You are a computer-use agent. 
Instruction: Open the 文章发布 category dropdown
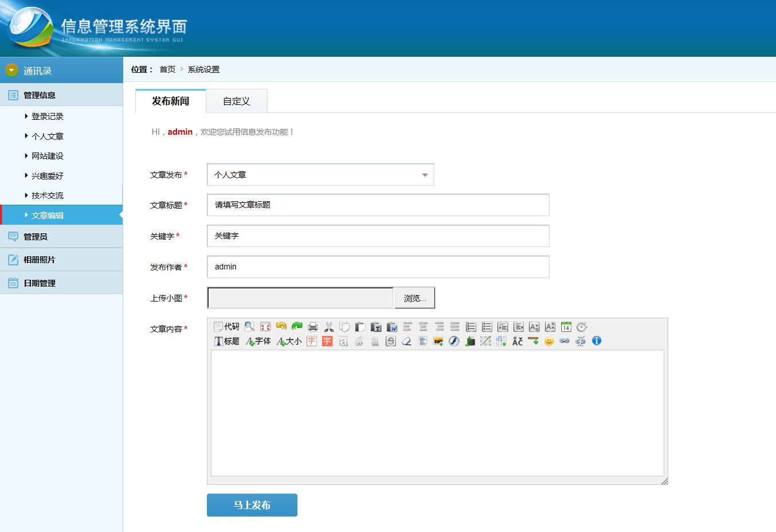coord(320,175)
